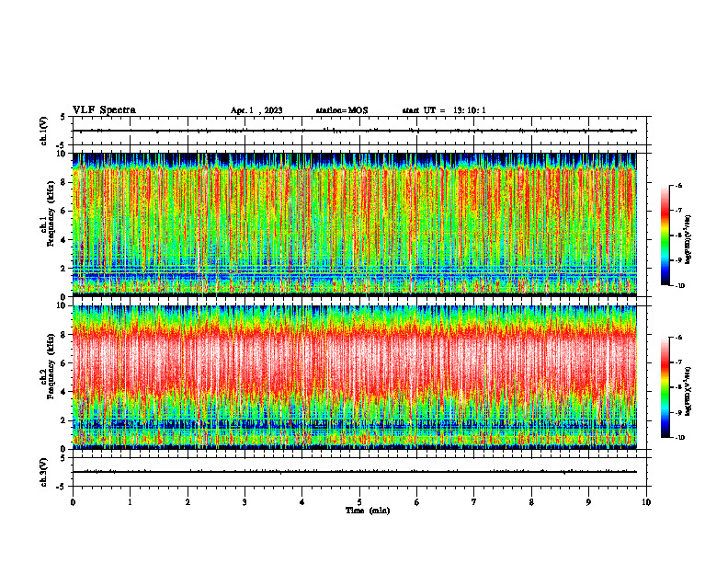Click the ch.2 spectrogram color bar
The height and width of the screenshot is (563, 728).
pyautogui.click(x=665, y=387)
